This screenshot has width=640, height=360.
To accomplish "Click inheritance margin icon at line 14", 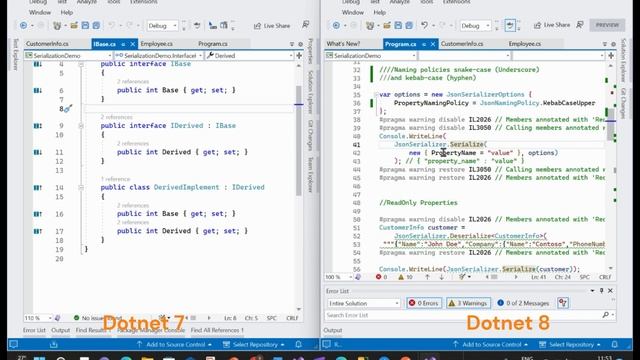I will (x=38, y=187).
